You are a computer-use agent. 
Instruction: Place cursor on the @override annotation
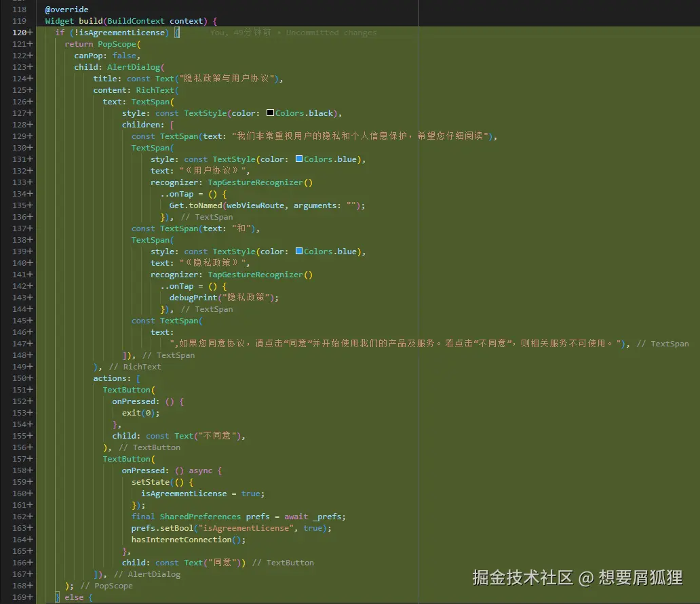66,9
